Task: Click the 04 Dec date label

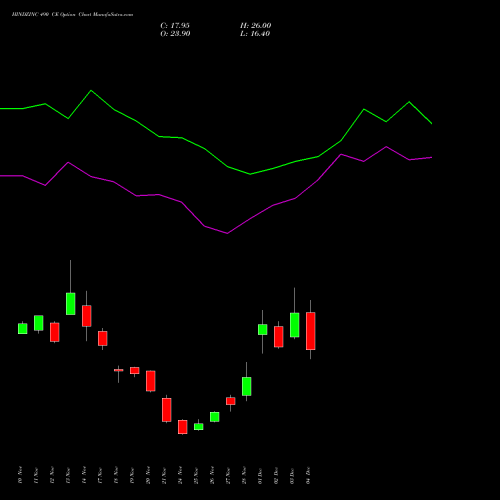Action: (x=308, y=475)
